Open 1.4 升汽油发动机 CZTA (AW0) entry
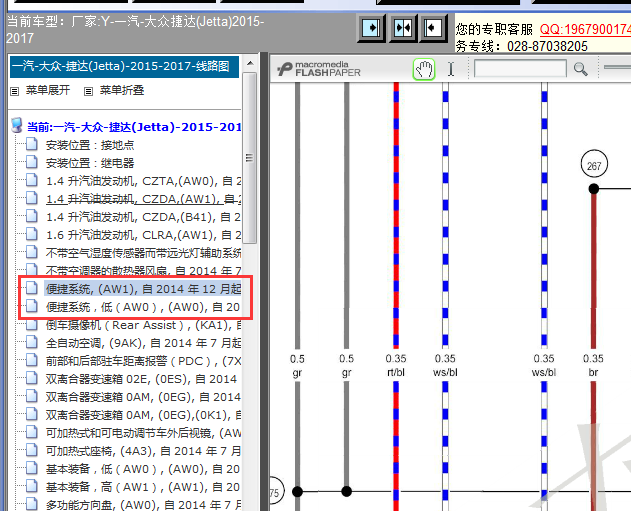The image size is (631, 511). tap(143, 181)
